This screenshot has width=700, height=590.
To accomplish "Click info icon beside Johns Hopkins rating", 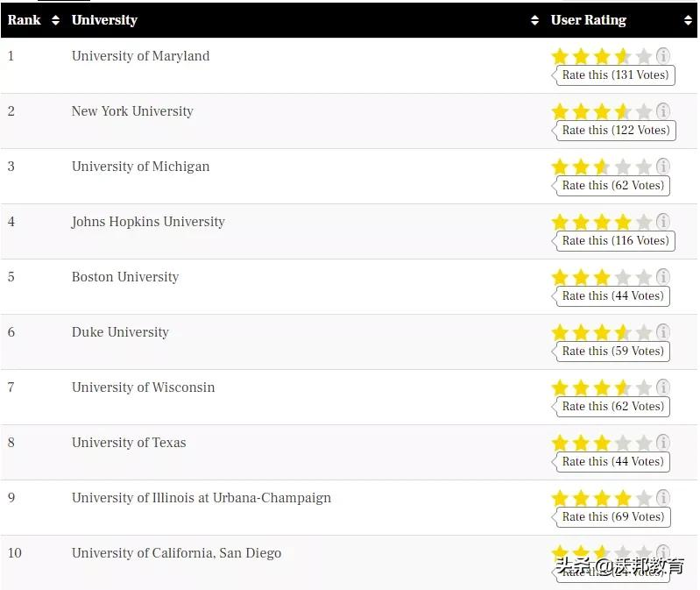I will (x=663, y=222).
